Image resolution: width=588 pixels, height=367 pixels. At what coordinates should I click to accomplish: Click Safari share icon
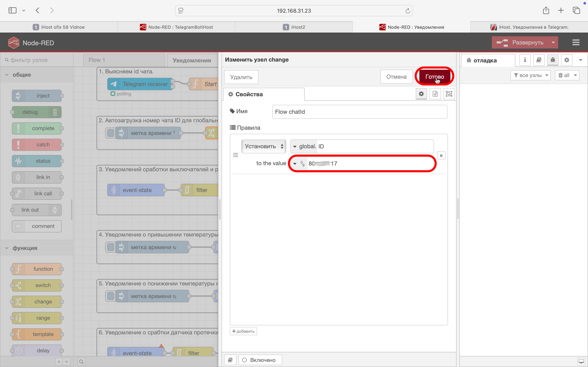[546, 10]
